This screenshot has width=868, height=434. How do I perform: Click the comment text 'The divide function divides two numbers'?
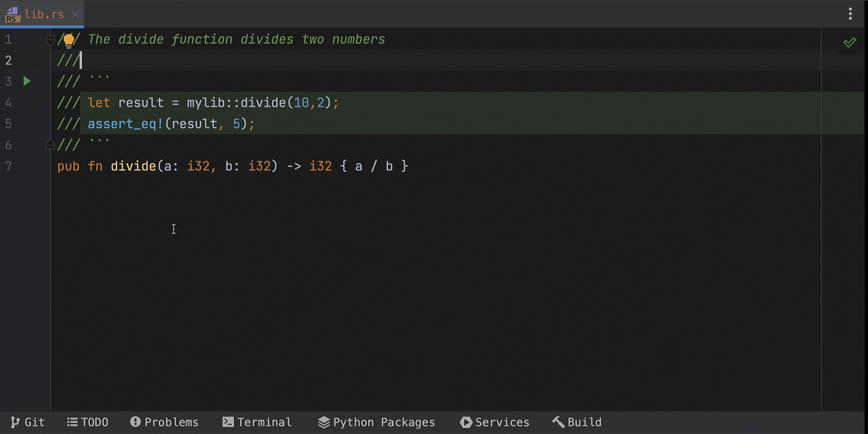236,39
